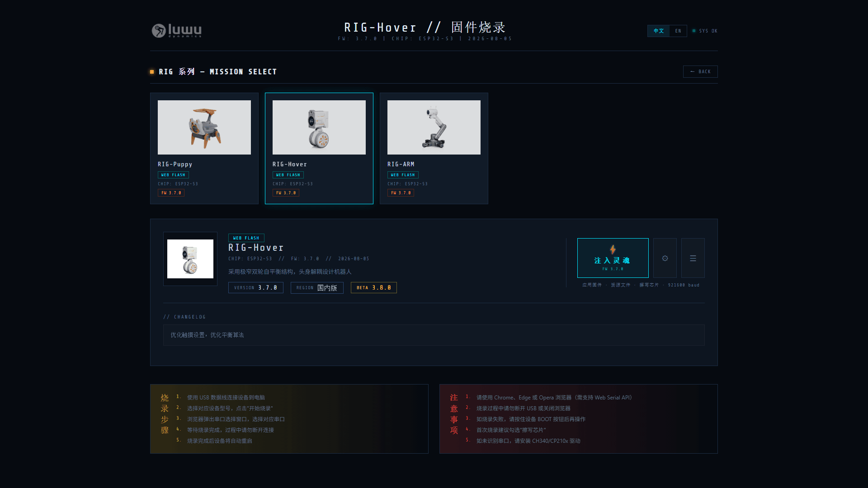Viewport: 868px width, 488px height.
Task: Click FW 3.7.0 badge on RIG-ARM card
Action: 401,193
